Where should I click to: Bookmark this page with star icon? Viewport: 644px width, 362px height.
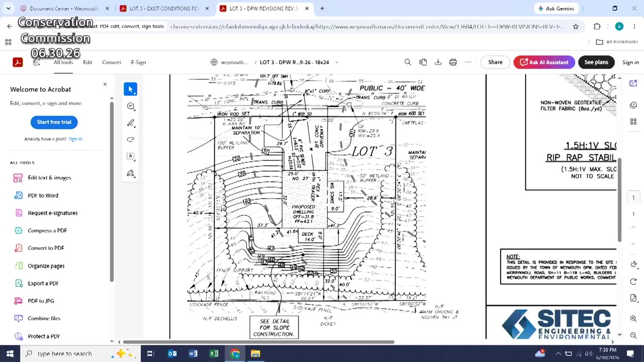point(576,26)
